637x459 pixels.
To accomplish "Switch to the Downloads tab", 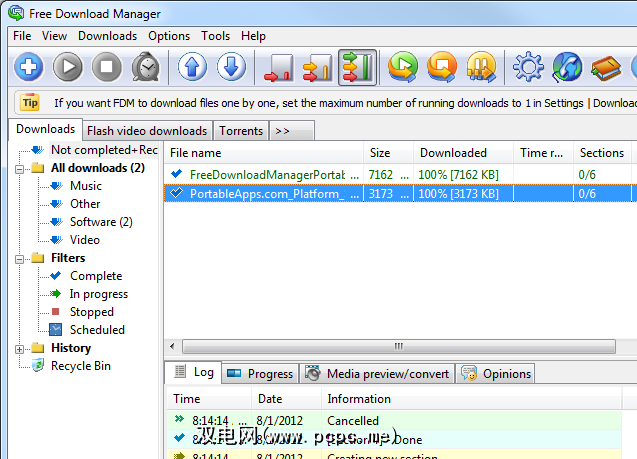I will coord(46,129).
